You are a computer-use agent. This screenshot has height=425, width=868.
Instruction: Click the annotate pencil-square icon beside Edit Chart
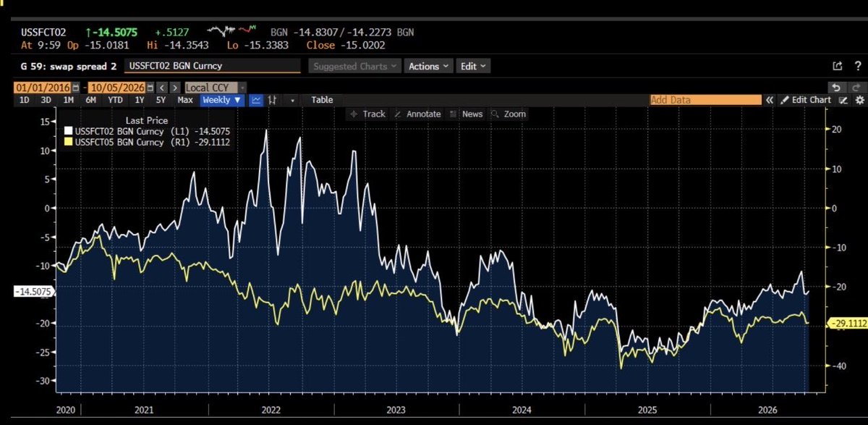pyautogui.click(x=843, y=100)
